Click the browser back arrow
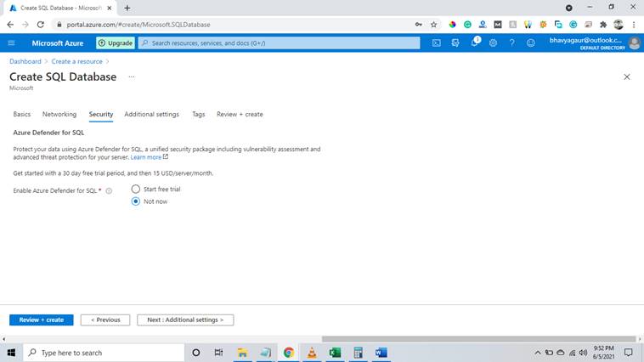Image resolution: width=644 pixels, height=362 pixels. click(x=10, y=25)
